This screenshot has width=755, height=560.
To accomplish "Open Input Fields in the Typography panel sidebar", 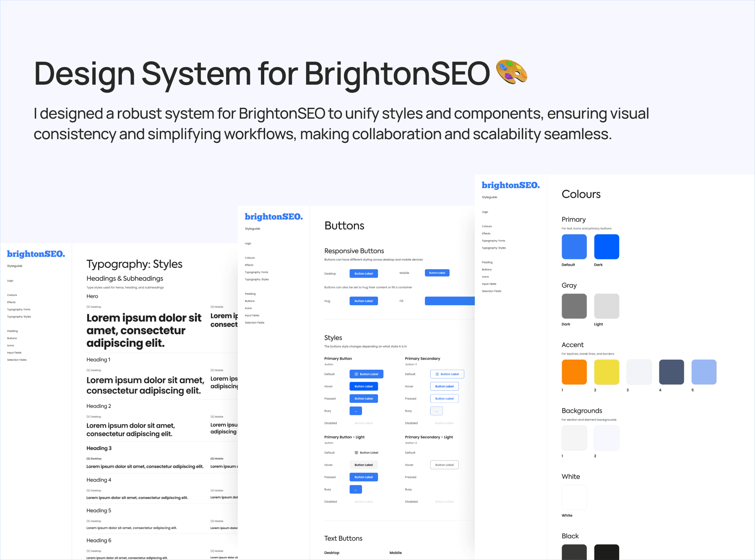I will tap(14, 353).
